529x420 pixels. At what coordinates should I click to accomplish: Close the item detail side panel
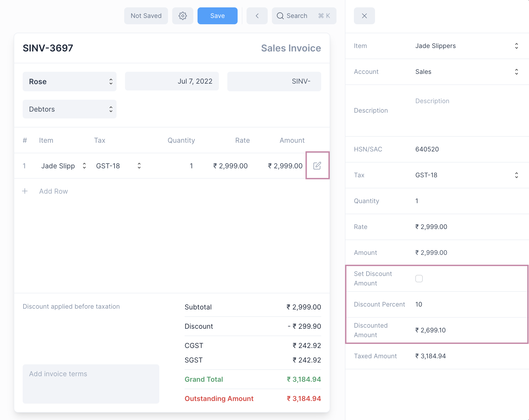[x=364, y=16]
